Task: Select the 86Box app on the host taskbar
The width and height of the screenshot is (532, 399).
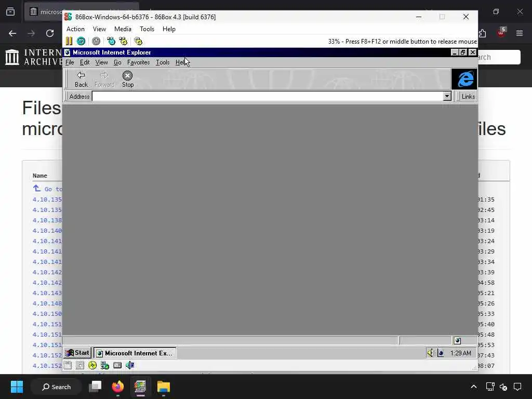Action: [140, 387]
